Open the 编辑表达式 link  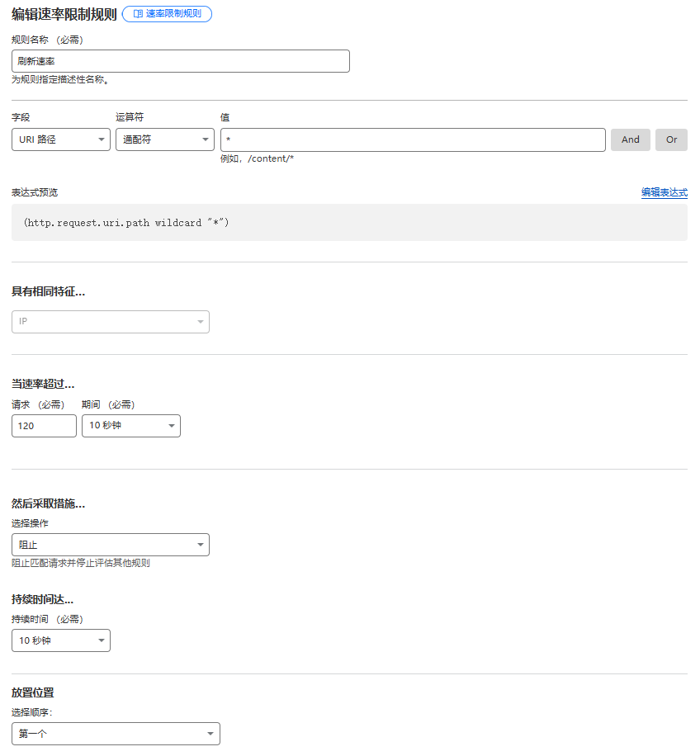click(664, 192)
